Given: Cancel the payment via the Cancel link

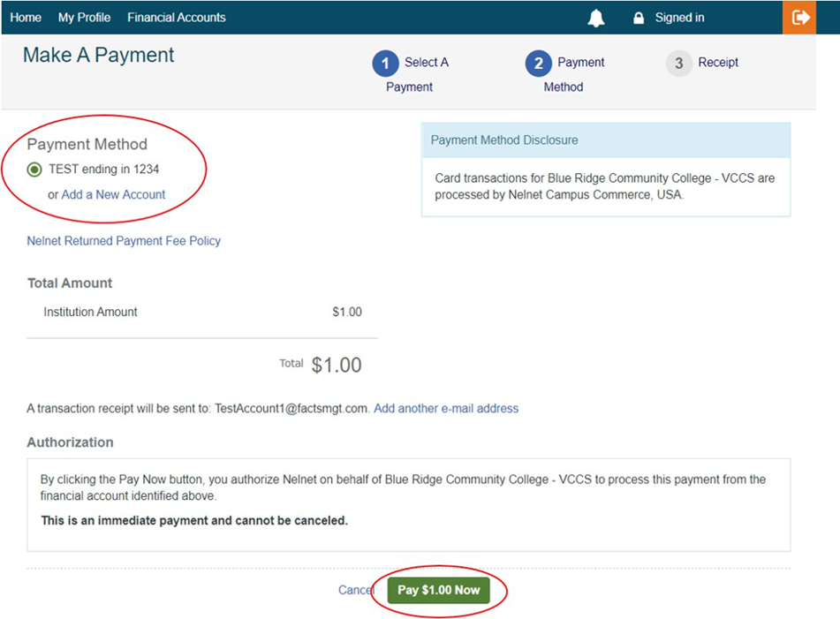Looking at the screenshot, I should (355, 590).
